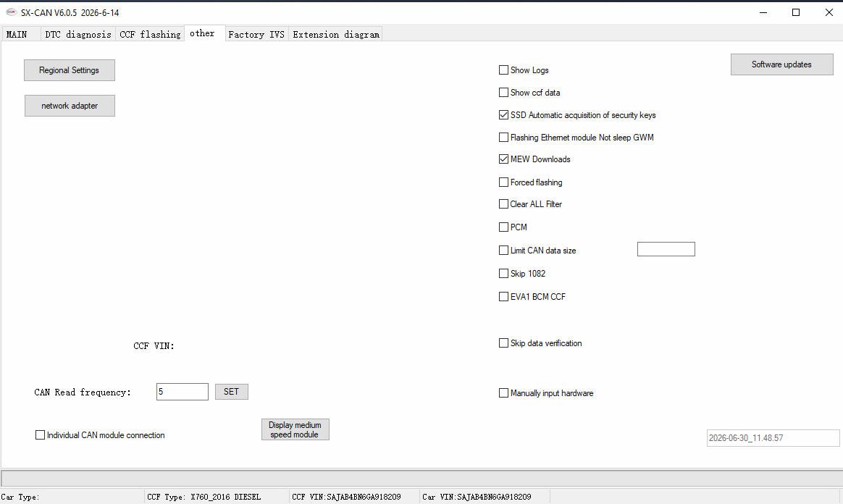Click the CCF VIN: label

tap(154, 346)
